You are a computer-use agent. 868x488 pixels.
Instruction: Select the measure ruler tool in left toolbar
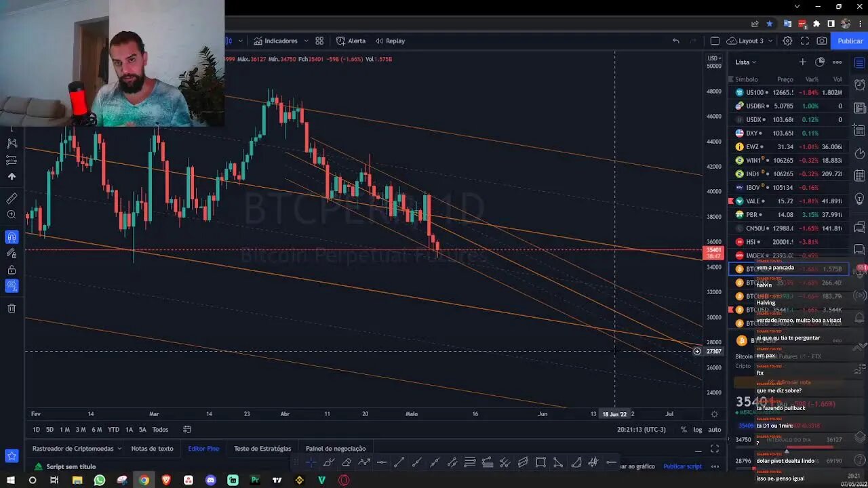(12, 199)
